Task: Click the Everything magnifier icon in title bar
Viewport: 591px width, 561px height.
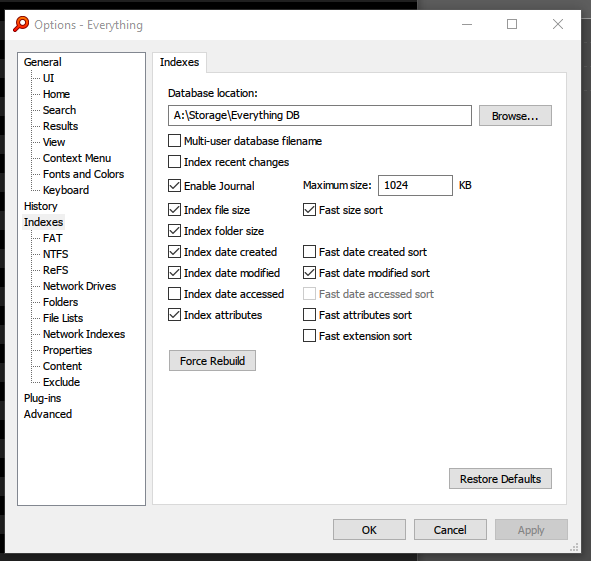Action: (x=21, y=25)
